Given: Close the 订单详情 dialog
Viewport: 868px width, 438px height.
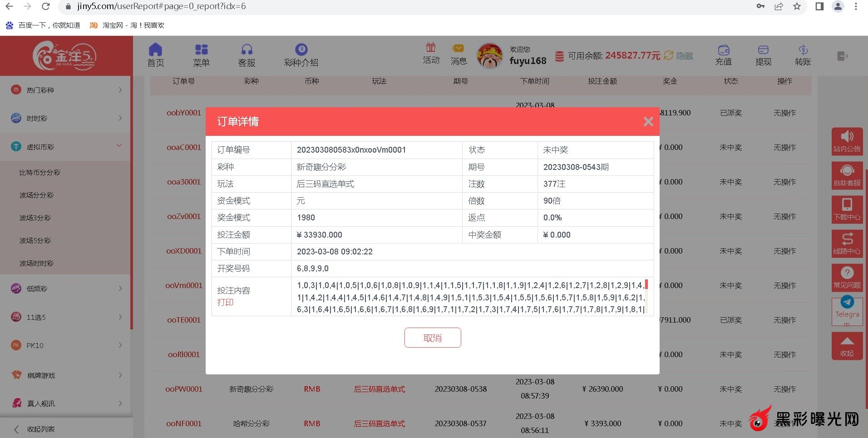Looking at the screenshot, I should (x=648, y=122).
